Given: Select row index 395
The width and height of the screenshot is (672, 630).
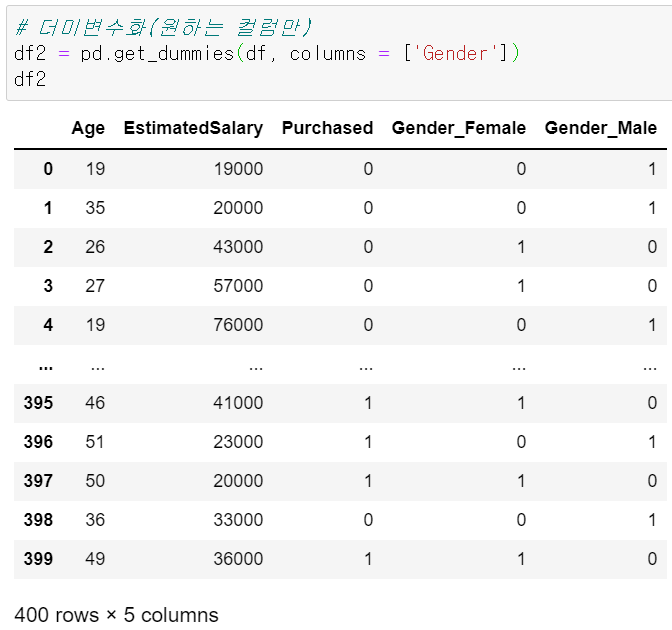Looking at the screenshot, I should (x=39, y=403).
